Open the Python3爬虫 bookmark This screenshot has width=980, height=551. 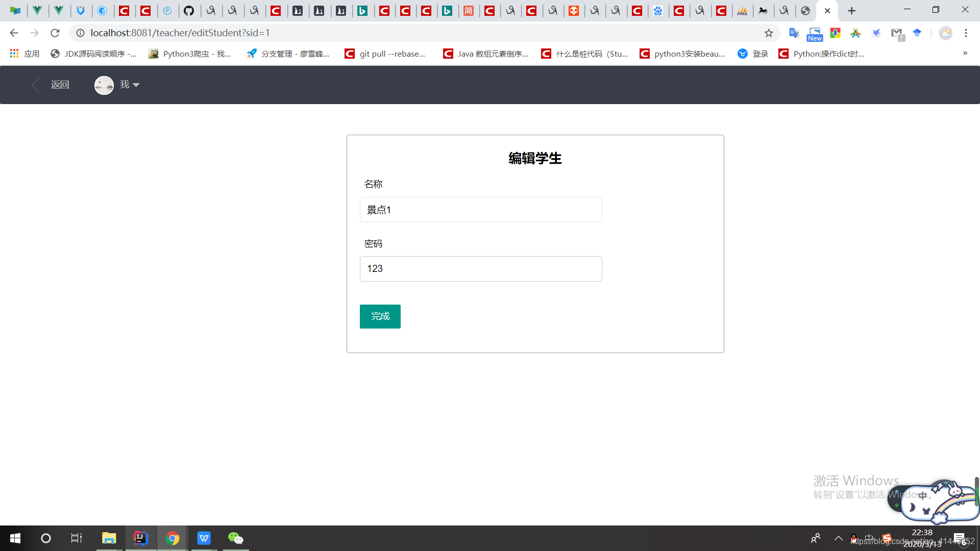(190, 53)
